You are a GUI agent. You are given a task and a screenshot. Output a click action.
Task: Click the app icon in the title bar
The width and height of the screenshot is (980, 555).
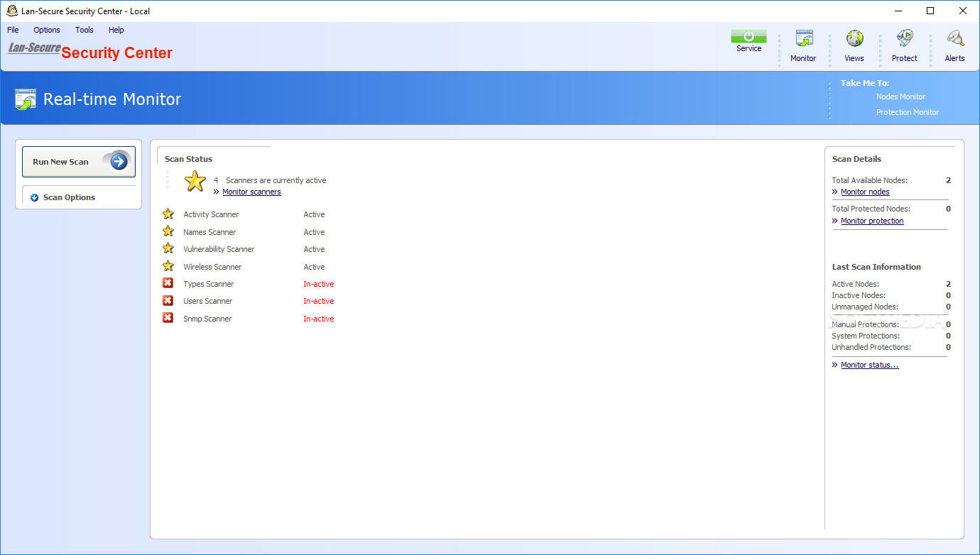click(x=11, y=11)
